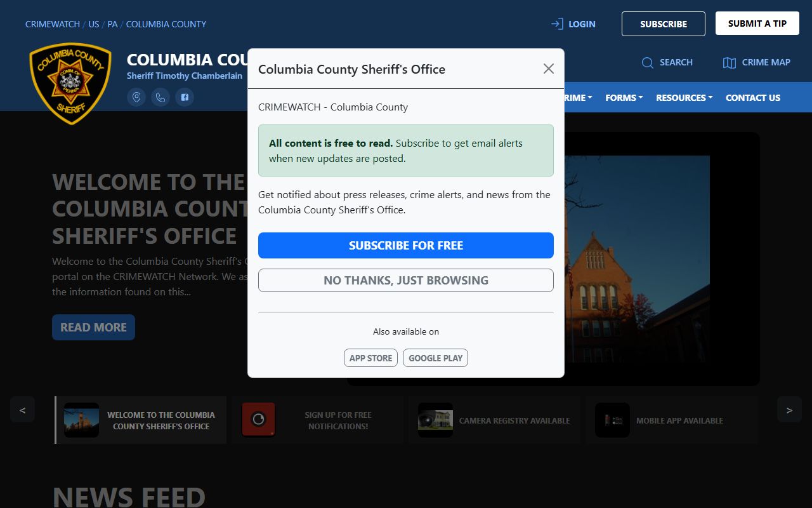Click the 'Also available on' text
This screenshot has height=508, width=812.
tap(406, 331)
